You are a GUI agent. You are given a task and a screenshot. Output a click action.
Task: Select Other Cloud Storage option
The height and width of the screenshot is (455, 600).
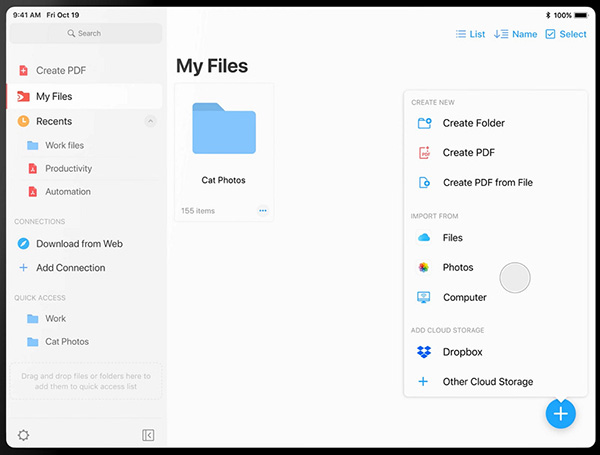(487, 382)
